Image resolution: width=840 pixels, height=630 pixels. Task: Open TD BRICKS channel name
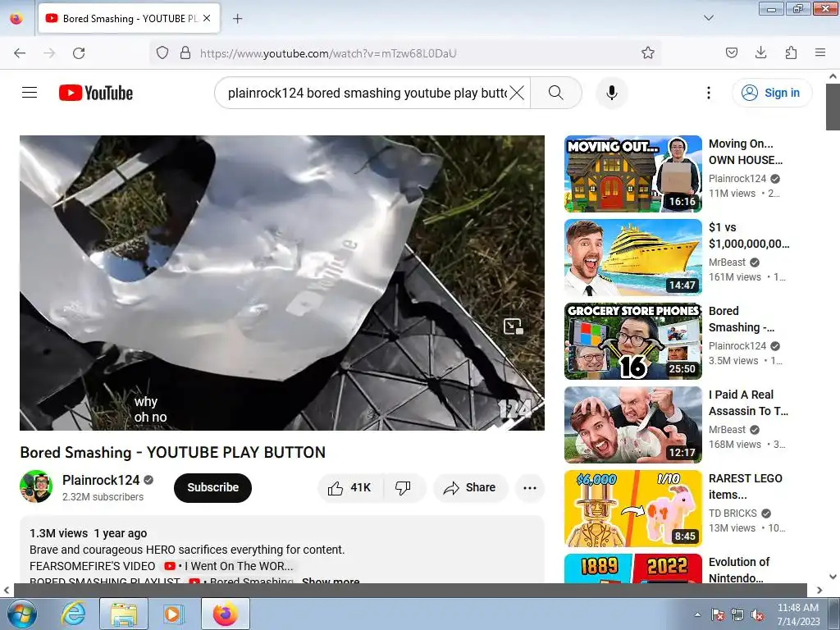point(733,514)
